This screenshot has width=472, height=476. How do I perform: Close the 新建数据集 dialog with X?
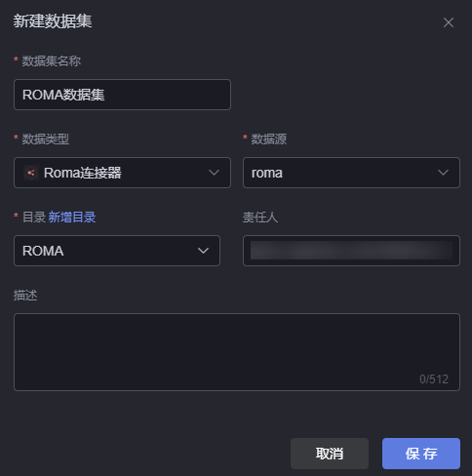[449, 22]
